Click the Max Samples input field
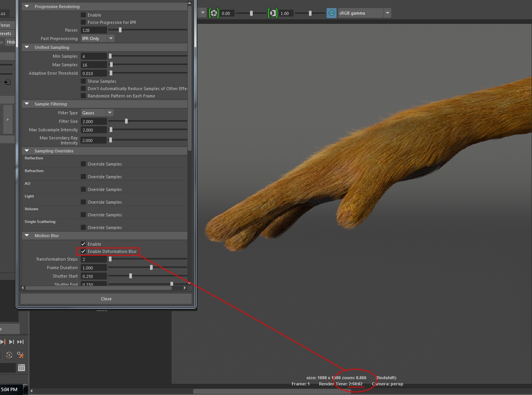This screenshot has width=532, height=395. coord(93,65)
